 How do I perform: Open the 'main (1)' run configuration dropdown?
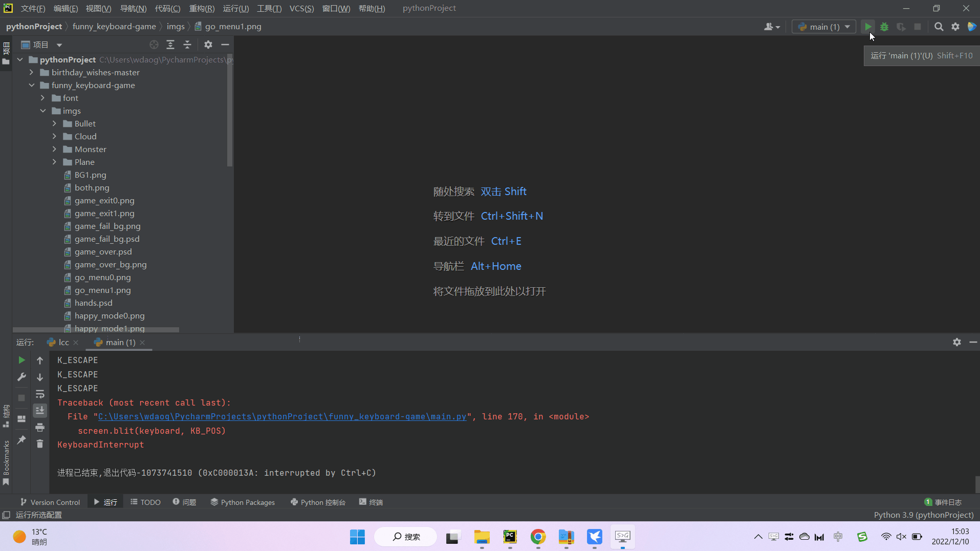coord(824,27)
